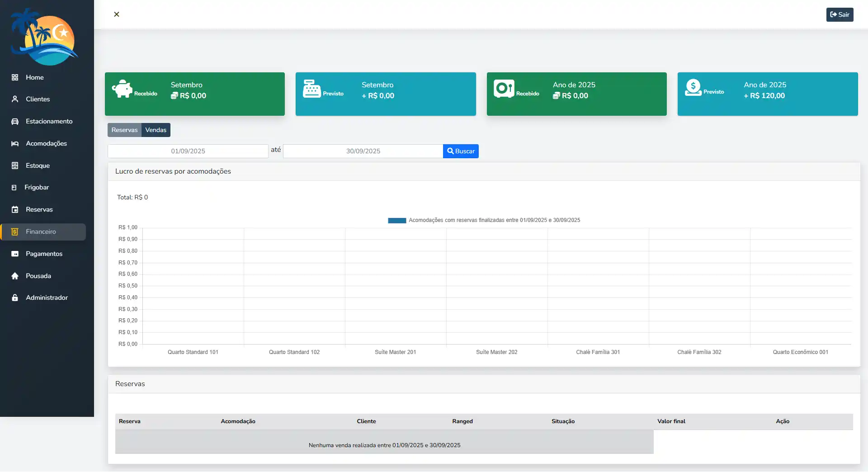
Task: Switch to the Vendas tab
Action: (156, 130)
